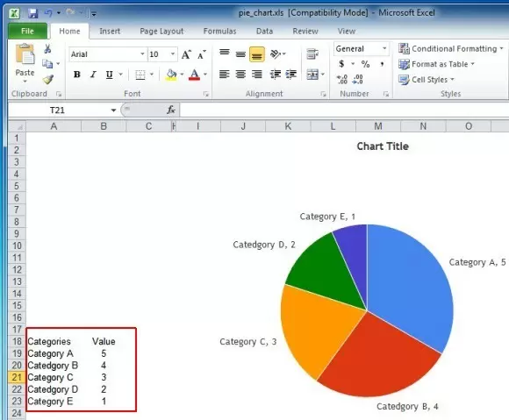Toggle Bold formatting
This screenshot has height=420, width=509.
[77, 75]
